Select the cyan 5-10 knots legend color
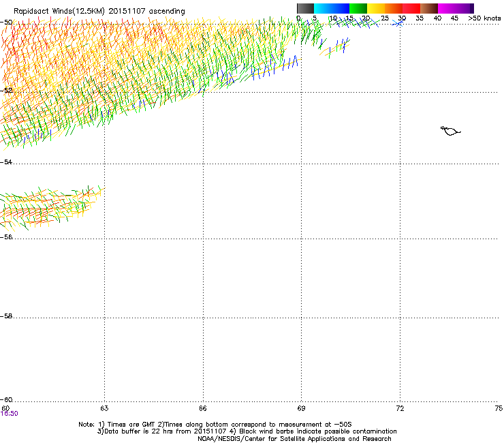The image size is (504, 443). tap(323, 8)
